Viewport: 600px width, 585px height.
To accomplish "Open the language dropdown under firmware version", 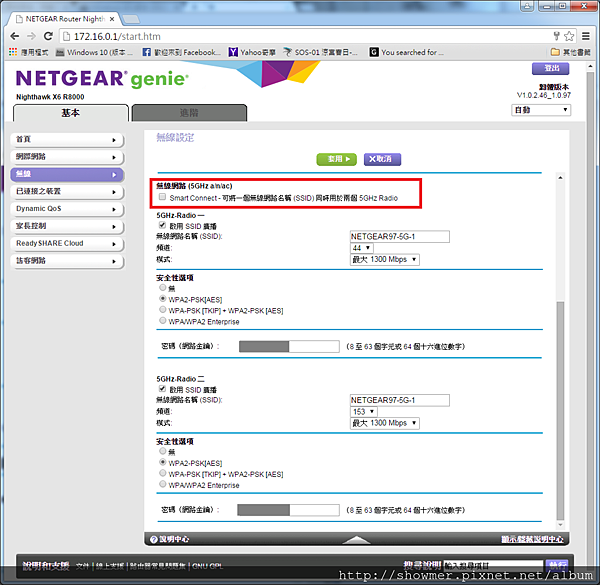I will pyautogui.click(x=541, y=110).
